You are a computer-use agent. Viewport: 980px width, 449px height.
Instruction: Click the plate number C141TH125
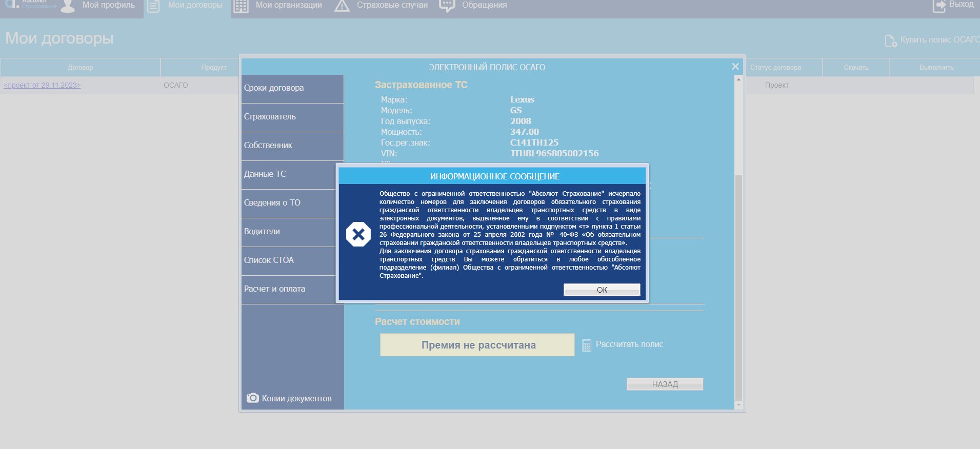pyautogui.click(x=534, y=142)
